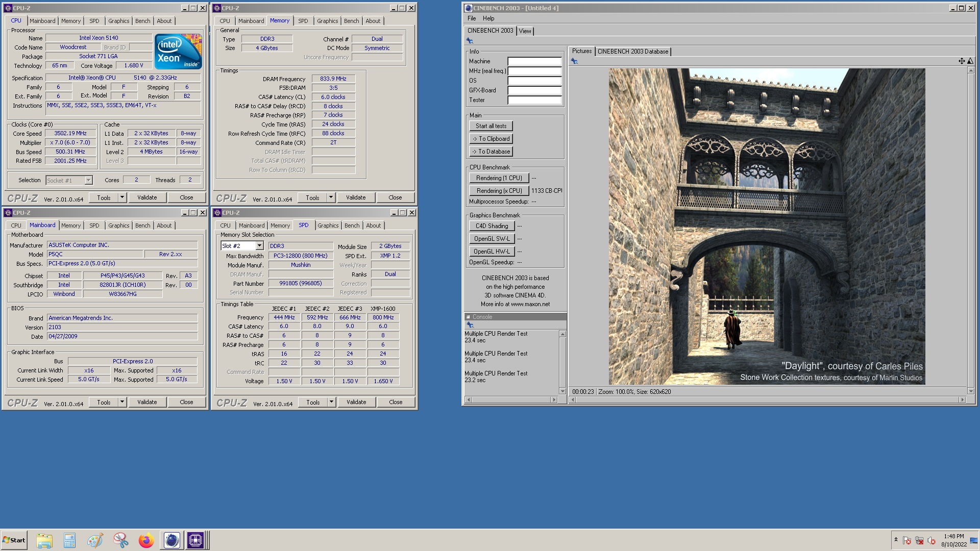Open the Slot #2 memory slot dropdown
The image size is (980, 551).
click(x=259, y=246)
